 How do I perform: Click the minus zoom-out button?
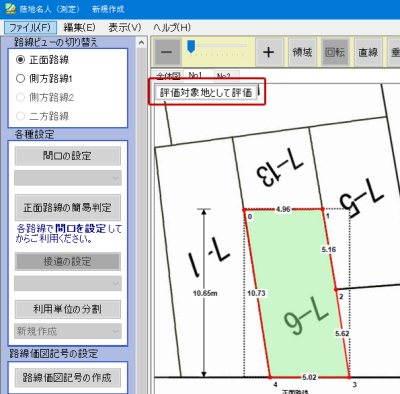pos(168,52)
